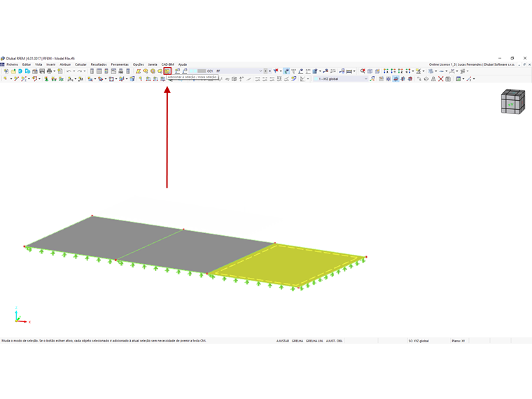Open the dropdown of the last second-toolbar icon

point(474,78)
